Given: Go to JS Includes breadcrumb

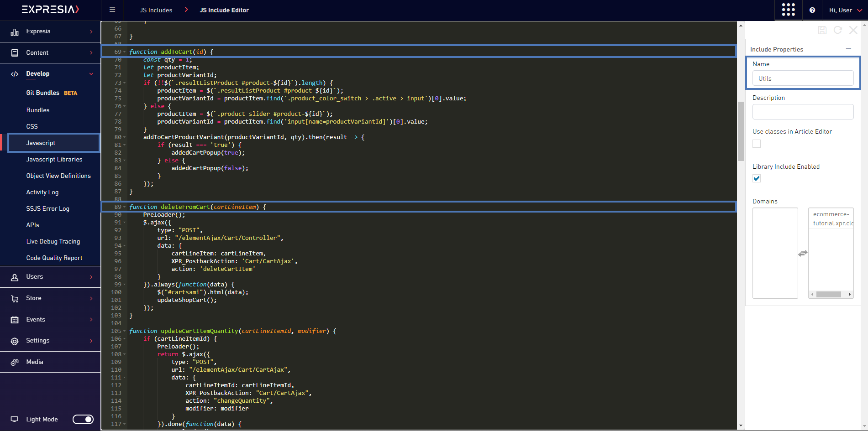Looking at the screenshot, I should pos(156,10).
